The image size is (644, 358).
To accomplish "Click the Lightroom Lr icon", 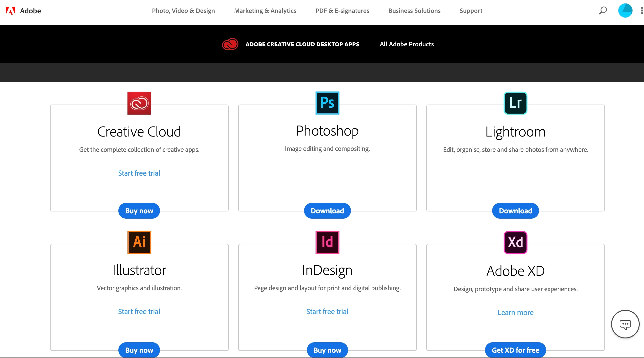I will click(515, 103).
